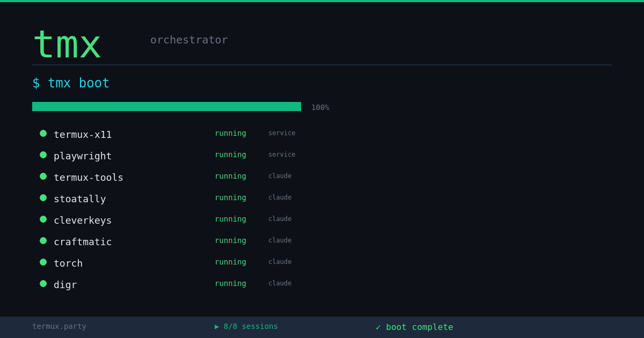Click the green status dot for termux-x11

(x=43, y=134)
